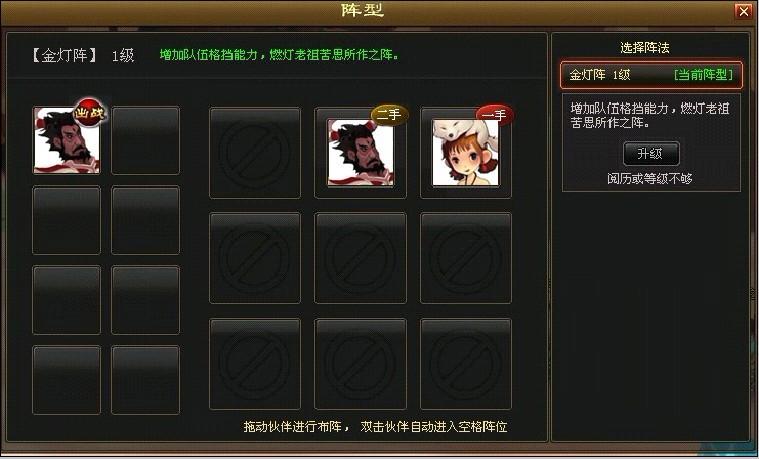Click the locked bottom-left formation grid slot
This screenshot has width=759, height=459.
255,364
